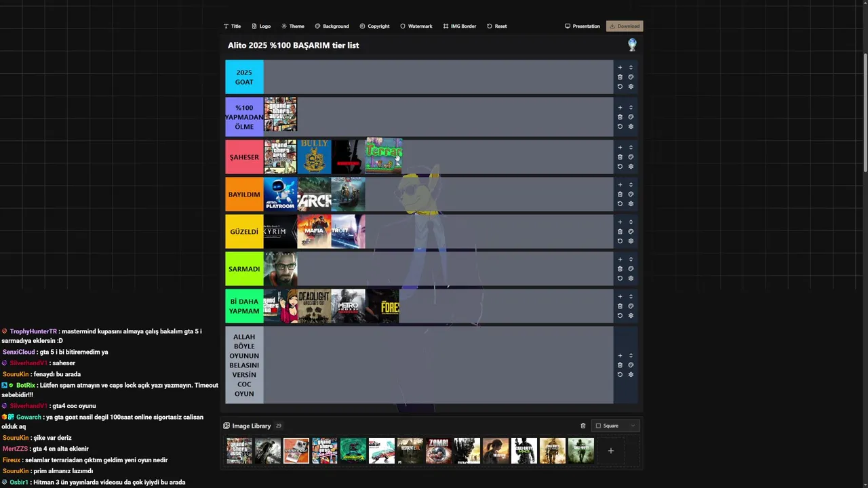Clear the Image Library with trash icon
Viewport: 868px width, 488px height.
point(583,426)
